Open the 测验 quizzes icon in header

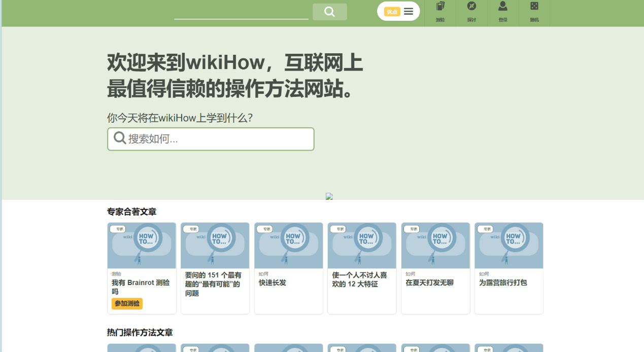tap(440, 12)
